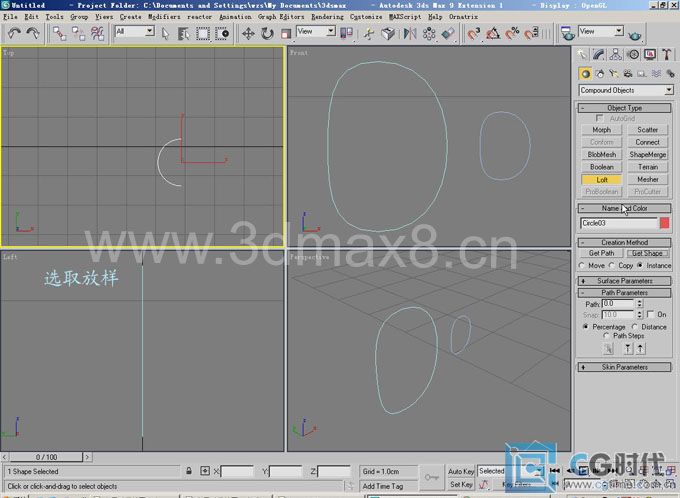Viewport: 680px width, 498px height.
Task: Click the Morph button
Action: (x=602, y=130)
